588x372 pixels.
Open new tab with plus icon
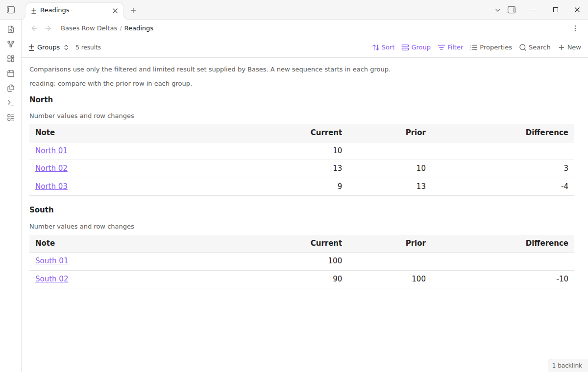click(x=133, y=10)
